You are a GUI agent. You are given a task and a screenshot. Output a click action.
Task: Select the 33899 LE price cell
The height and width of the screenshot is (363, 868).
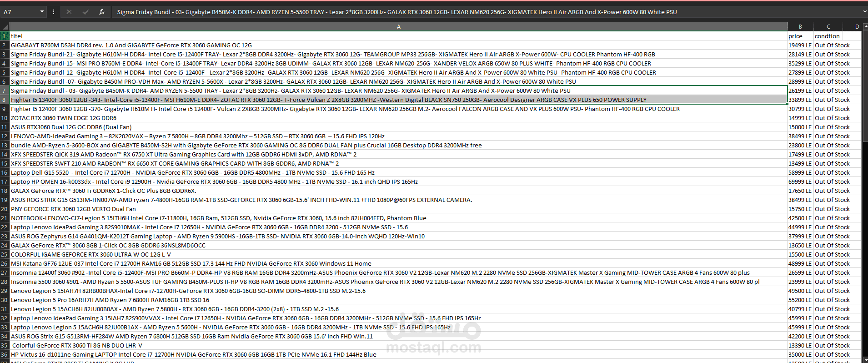tap(800, 100)
